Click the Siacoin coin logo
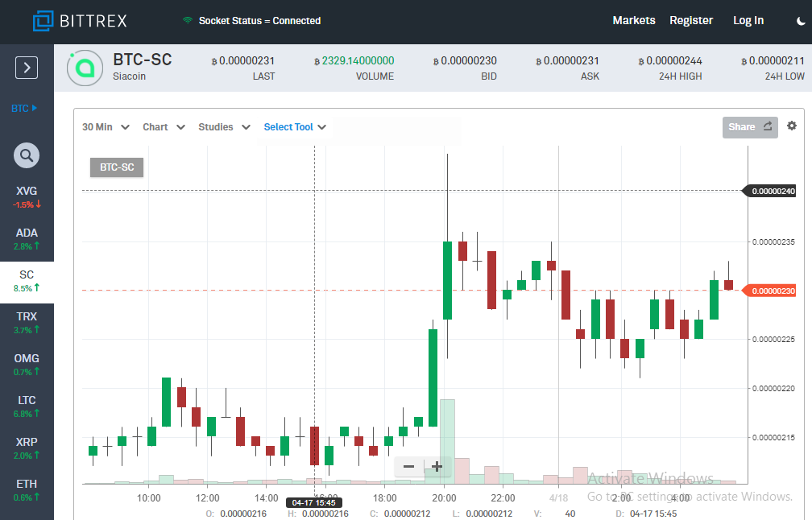Screen dimensions: 812x520 pyautogui.click(x=85, y=68)
